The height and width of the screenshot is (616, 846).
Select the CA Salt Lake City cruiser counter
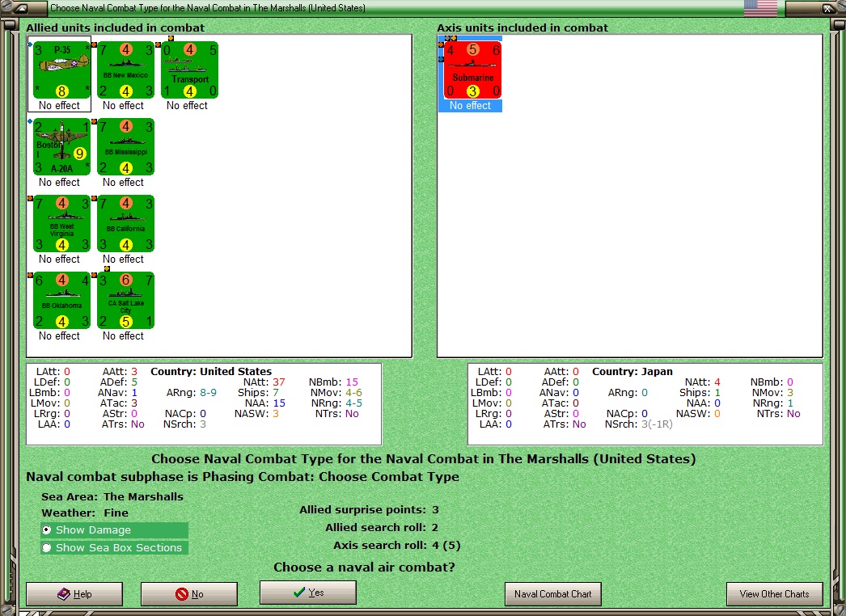[x=125, y=301]
